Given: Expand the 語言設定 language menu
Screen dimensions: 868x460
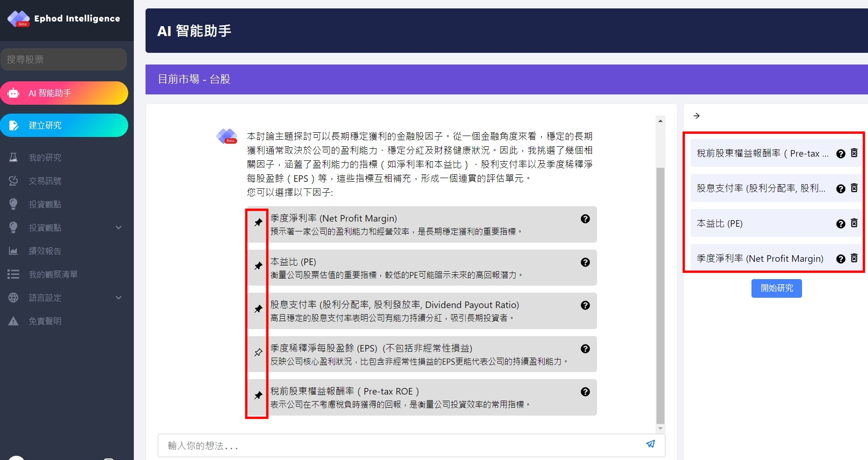Looking at the screenshot, I should [118, 298].
